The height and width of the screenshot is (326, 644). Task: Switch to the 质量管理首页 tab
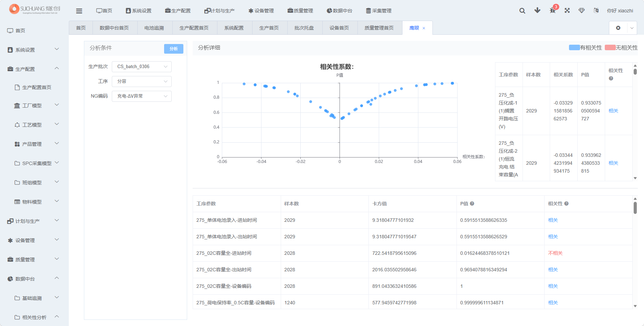(379, 28)
